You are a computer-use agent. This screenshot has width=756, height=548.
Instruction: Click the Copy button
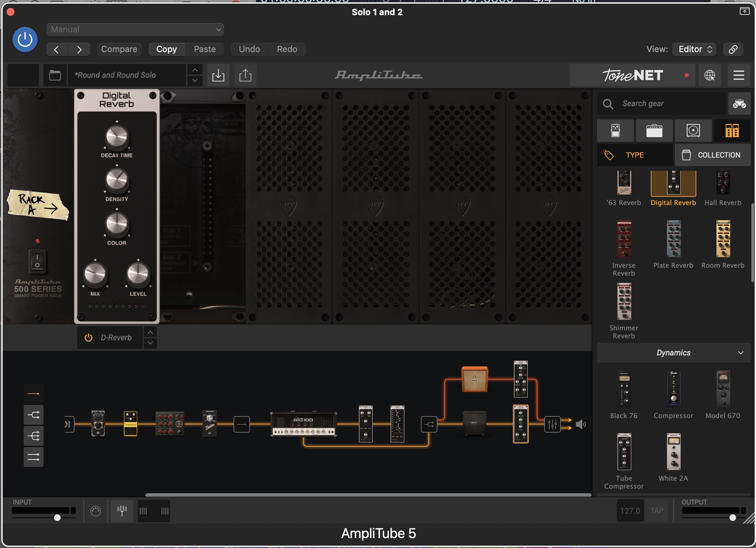167,49
